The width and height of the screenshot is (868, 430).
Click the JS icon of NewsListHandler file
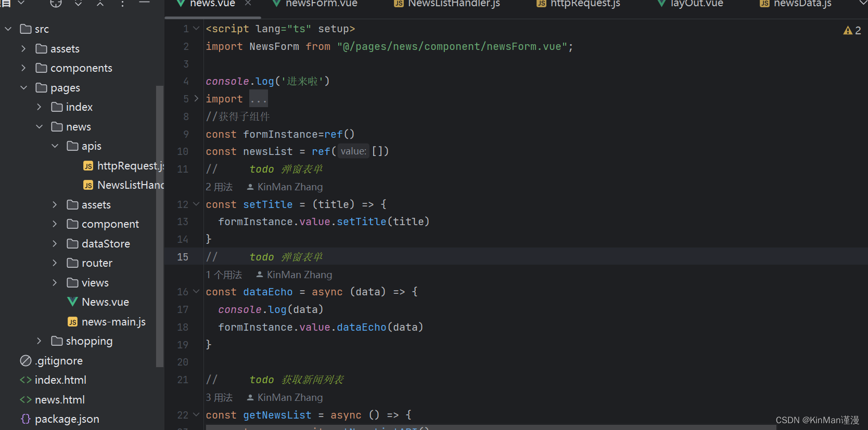[x=88, y=185]
